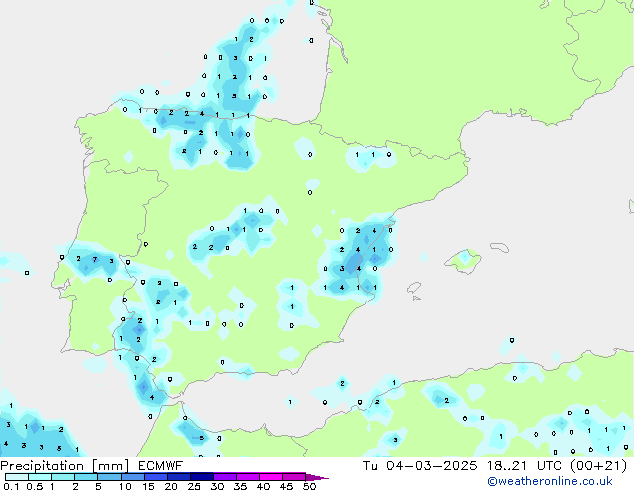Click legend scale value '45'

287,486
